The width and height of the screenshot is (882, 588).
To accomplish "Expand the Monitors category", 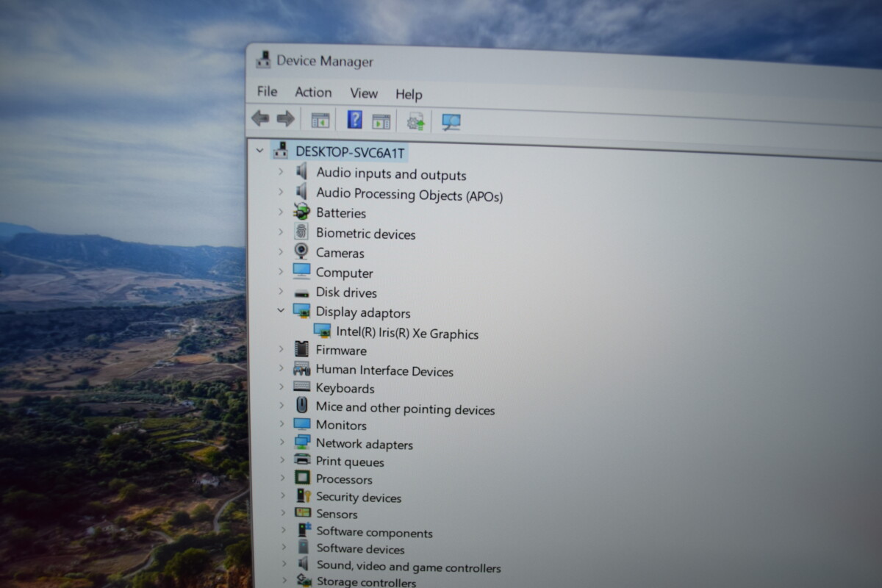I will (281, 424).
